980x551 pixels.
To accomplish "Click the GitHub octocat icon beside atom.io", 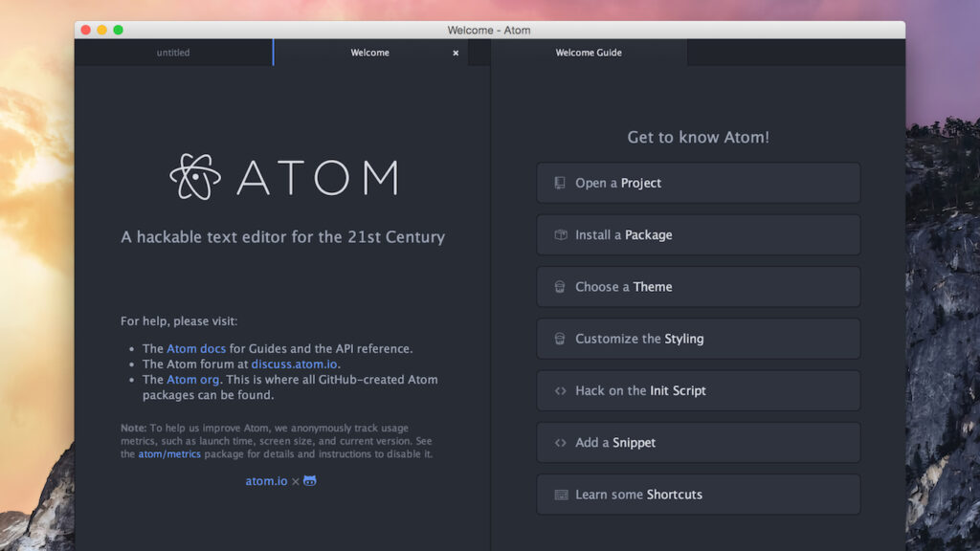I will pos(308,480).
